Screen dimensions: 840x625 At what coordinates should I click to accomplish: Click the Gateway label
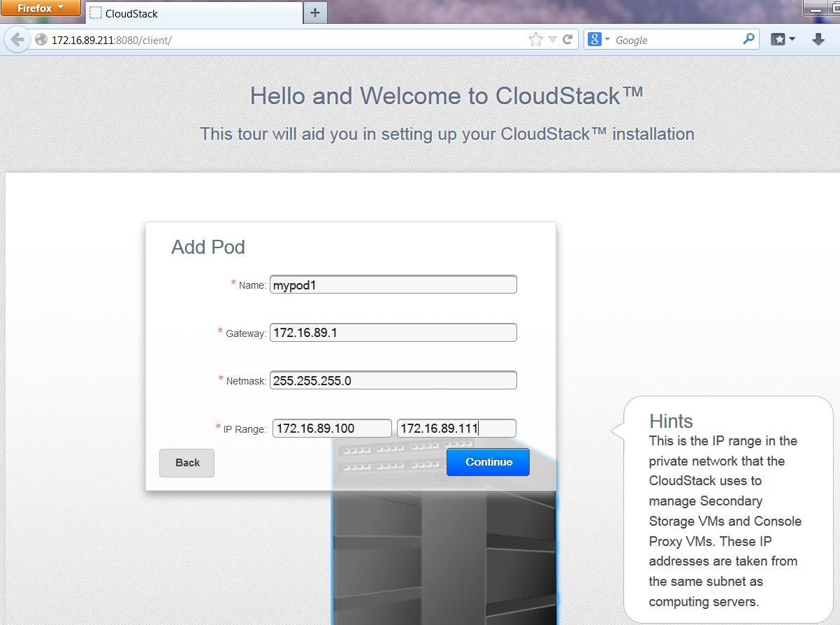point(246,333)
